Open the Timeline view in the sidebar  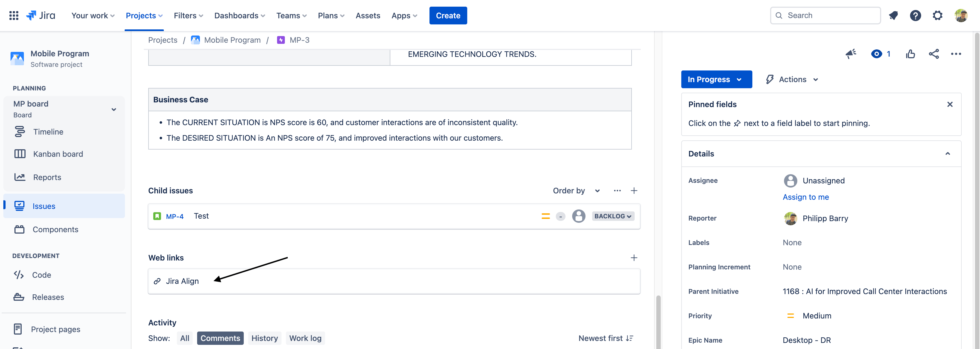48,131
